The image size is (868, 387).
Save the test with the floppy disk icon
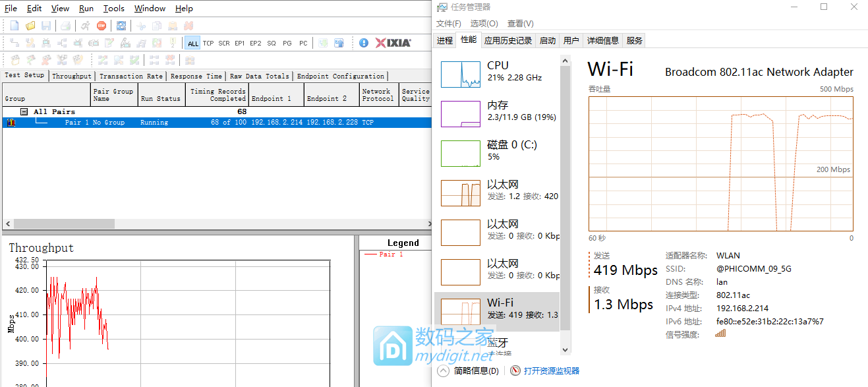click(46, 26)
